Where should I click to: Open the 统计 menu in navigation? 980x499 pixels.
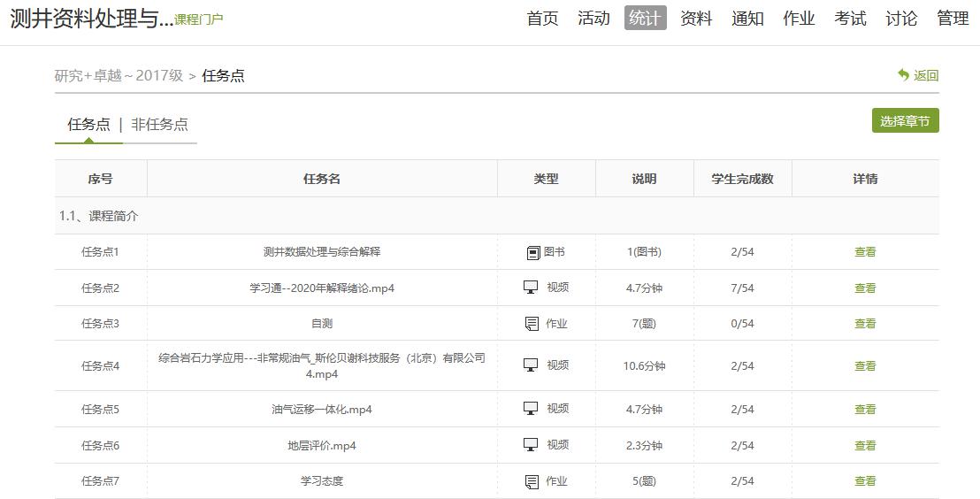tap(645, 19)
